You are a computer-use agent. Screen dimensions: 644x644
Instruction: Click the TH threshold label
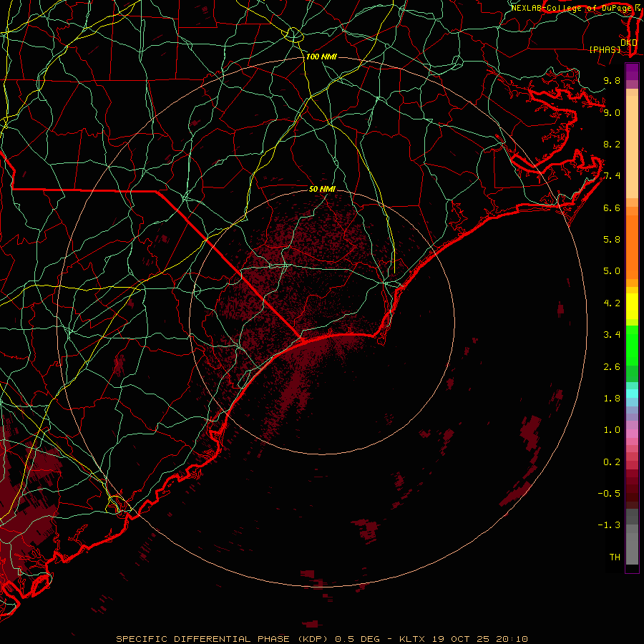point(615,557)
